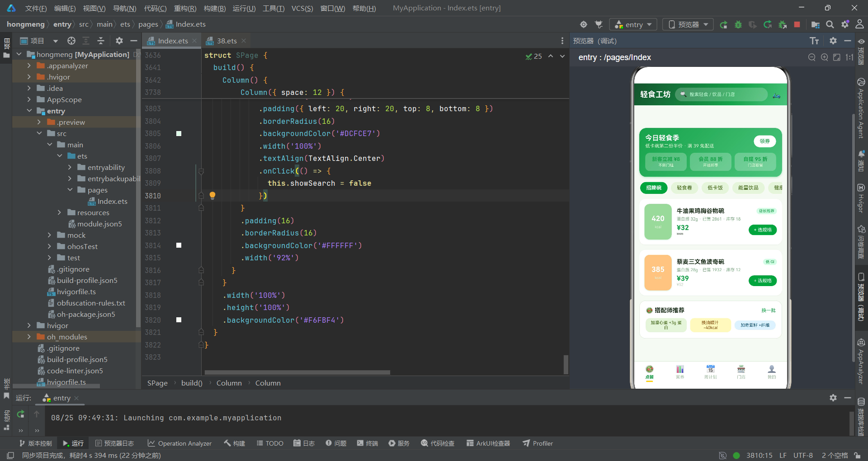
Task: Zoom out the previewer with minus magnifier
Action: click(812, 57)
